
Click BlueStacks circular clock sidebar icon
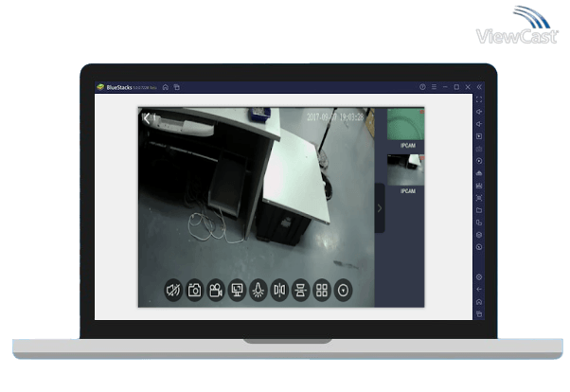coord(479,247)
